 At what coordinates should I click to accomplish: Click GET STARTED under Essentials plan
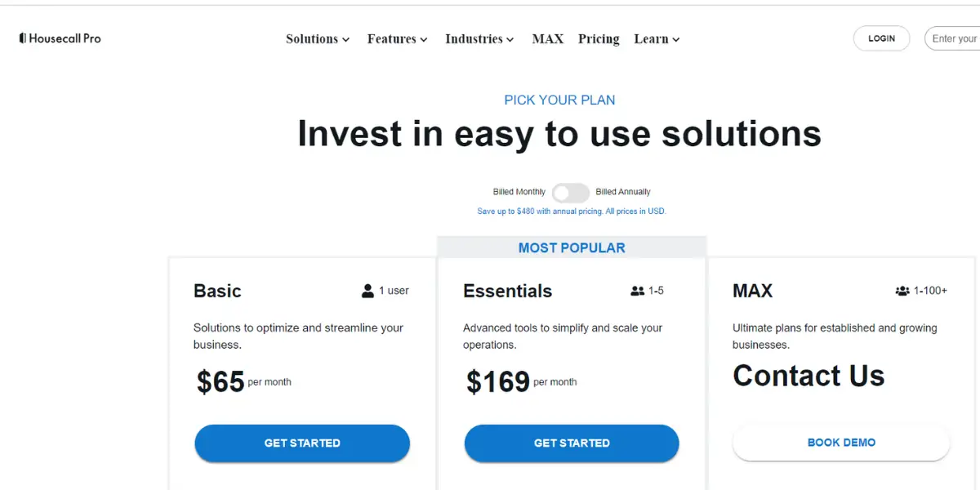pos(572,443)
